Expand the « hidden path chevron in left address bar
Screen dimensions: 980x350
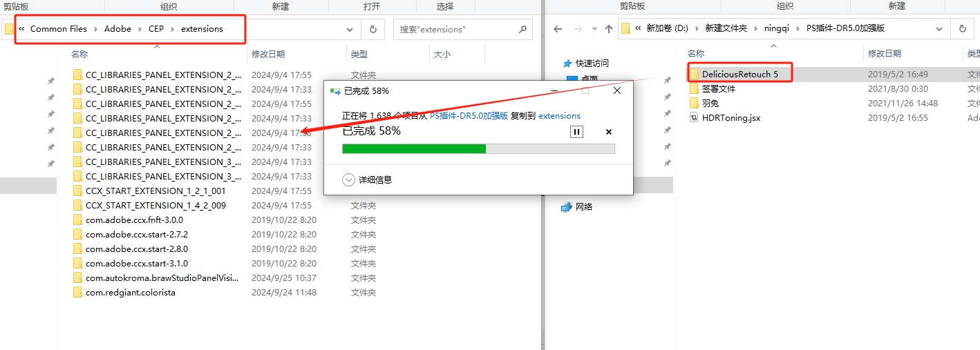22,29
